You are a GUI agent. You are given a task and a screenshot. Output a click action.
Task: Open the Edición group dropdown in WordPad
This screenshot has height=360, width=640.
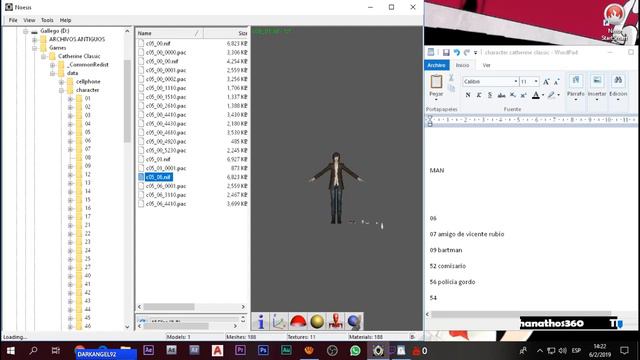618,87
